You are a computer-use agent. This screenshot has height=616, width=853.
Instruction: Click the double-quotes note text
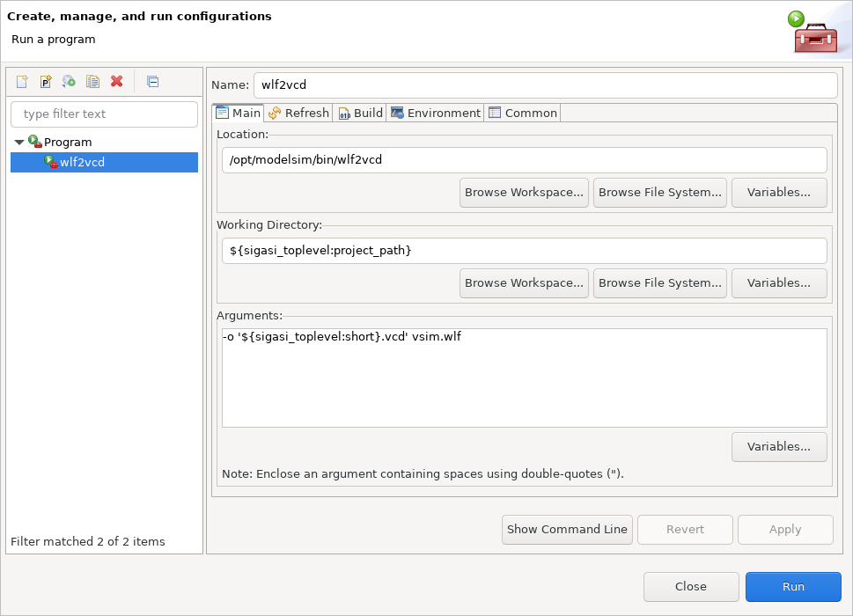[x=423, y=474]
